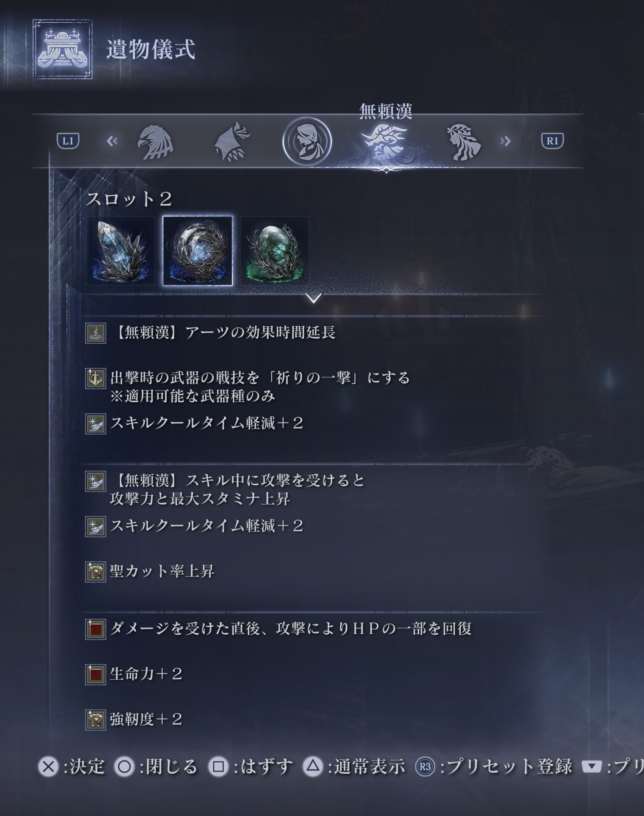
Task: Click the 聖カット率上昇 armor icon
Action: 96,572
